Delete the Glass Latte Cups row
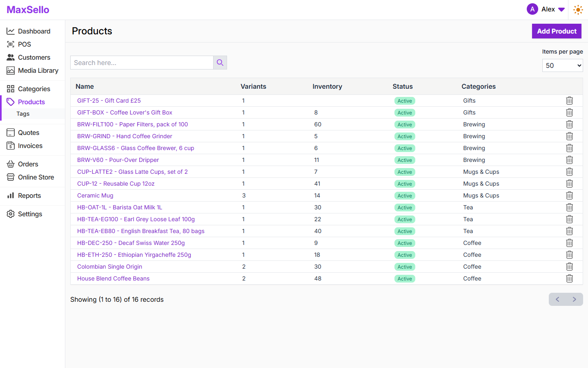Screen dimensions: 588x368 pyautogui.click(x=569, y=172)
